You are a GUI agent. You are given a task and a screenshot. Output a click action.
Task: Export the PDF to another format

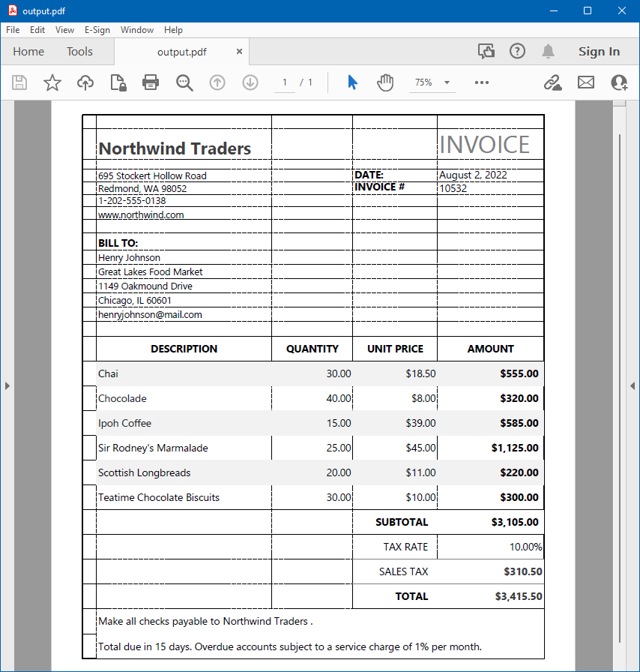pos(118,82)
